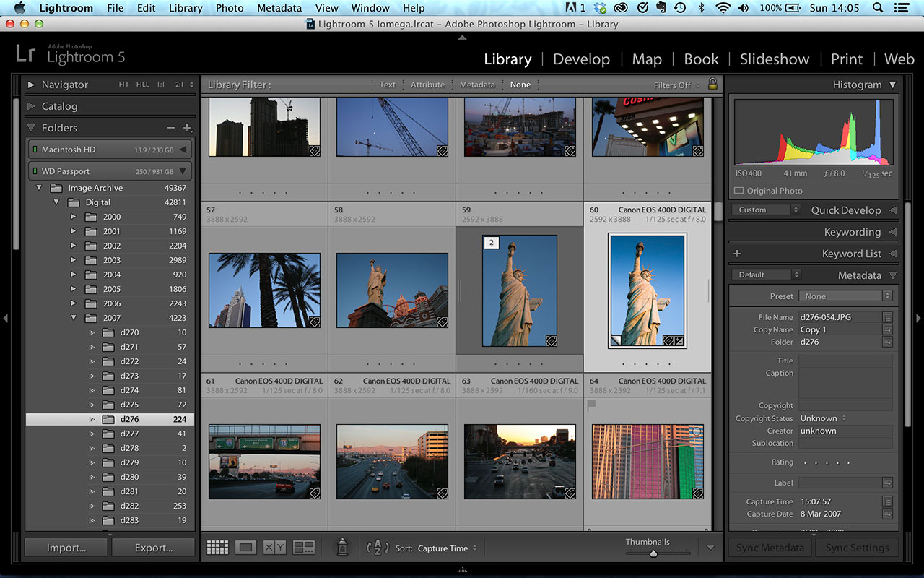The image size is (924, 578).
Task: Click develop adjustments badge on photo 60
Action: point(679,340)
